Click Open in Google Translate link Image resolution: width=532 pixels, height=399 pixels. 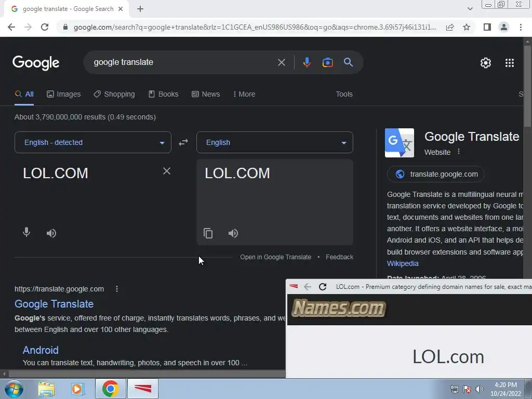point(275,257)
